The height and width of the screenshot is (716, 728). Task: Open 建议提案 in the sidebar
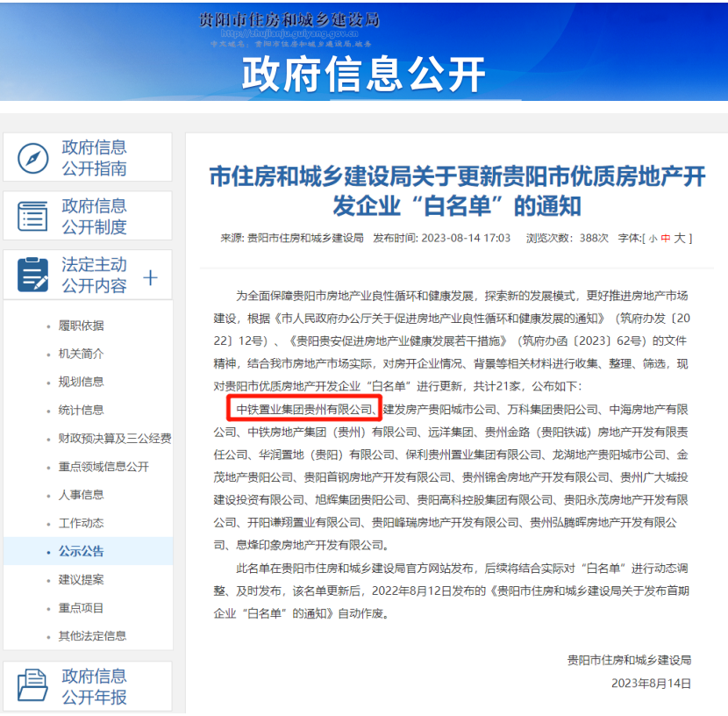(81, 579)
